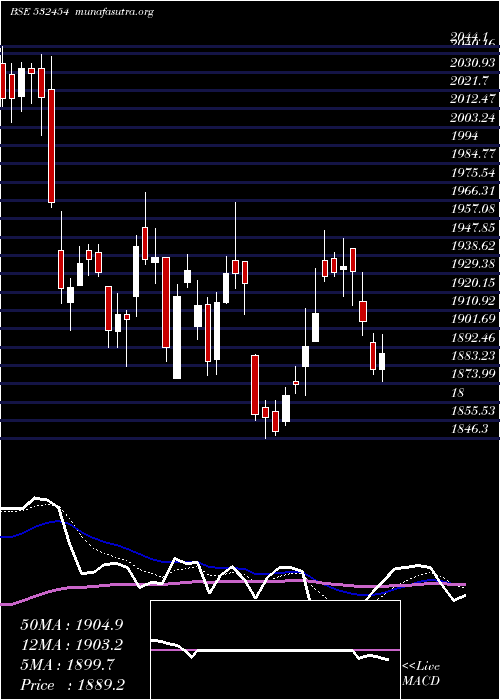Click price label 1846.3
The width and height of the screenshot is (500, 700).
[469, 429]
